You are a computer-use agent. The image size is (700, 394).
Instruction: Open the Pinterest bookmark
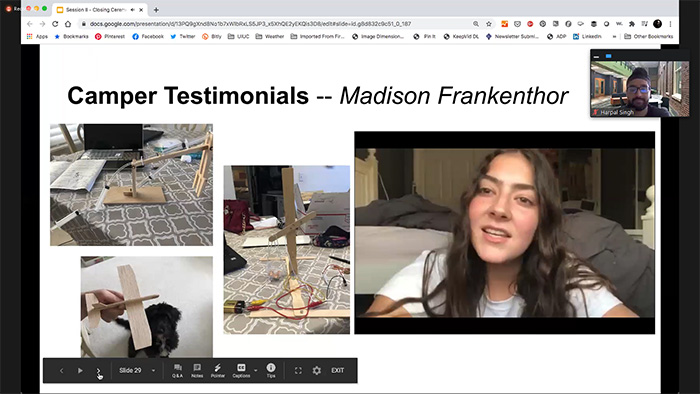point(110,37)
